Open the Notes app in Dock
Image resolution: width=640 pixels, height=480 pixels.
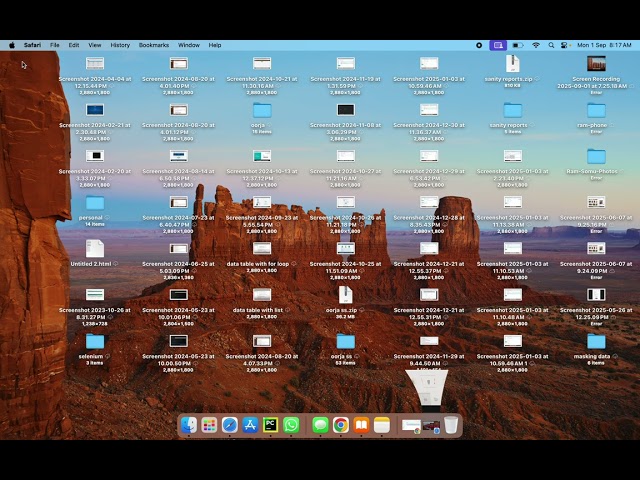tap(382, 425)
